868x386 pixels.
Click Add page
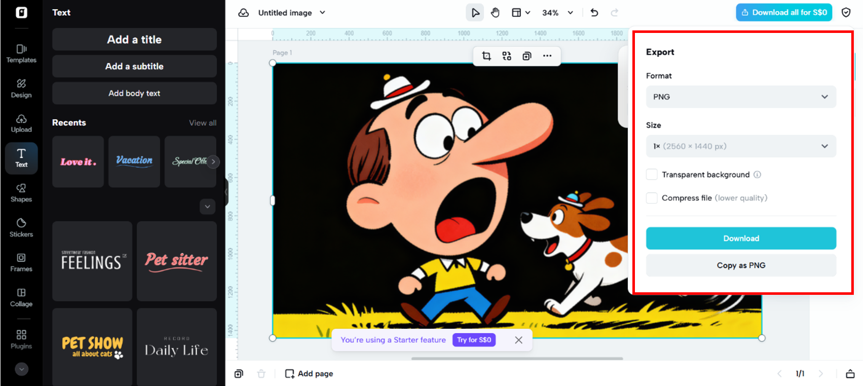[309, 374]
